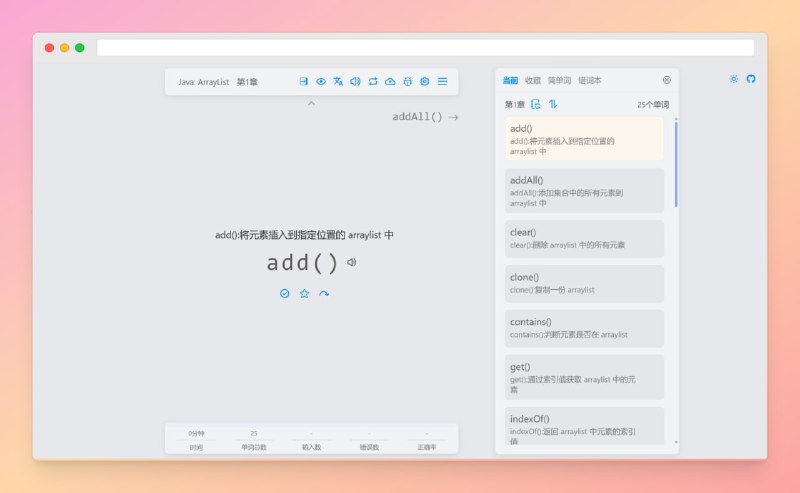800x493 pixels.
Task: Collapse the toolbar with the up chevron
Action: click(x=311, y=103)
